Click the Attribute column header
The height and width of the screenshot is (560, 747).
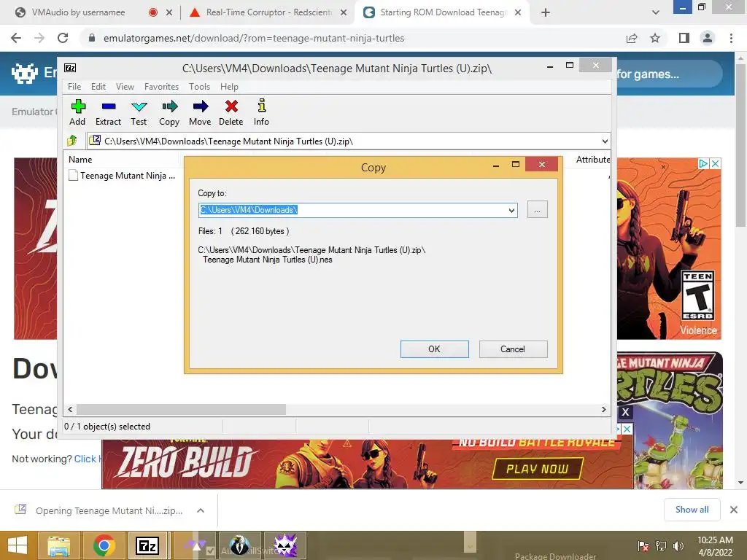coord(592,160)
